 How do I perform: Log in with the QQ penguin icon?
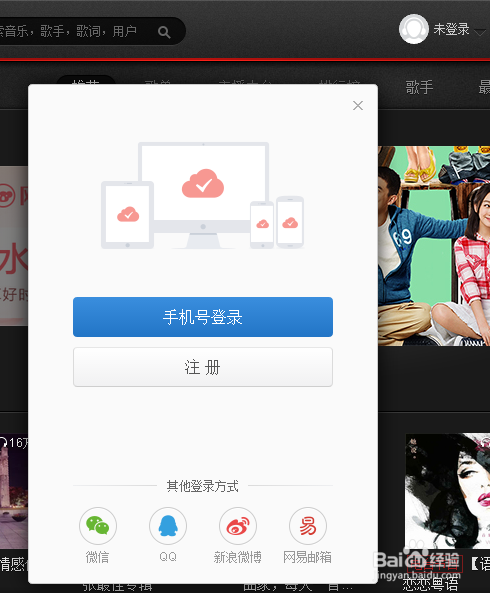pyautogui.click(x=168, y=526)
